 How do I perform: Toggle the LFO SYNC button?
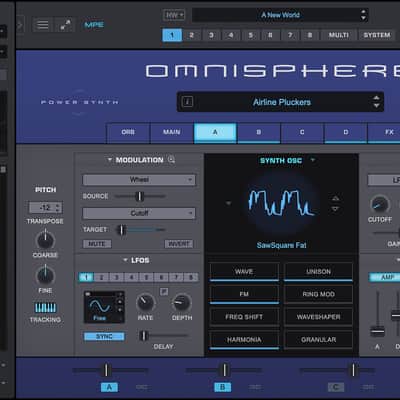tap(104, 336)
